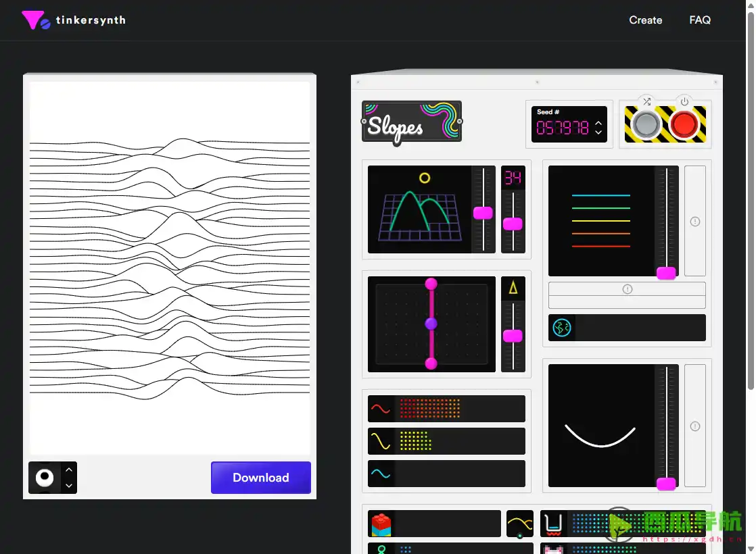
Task: Decrement the seed number with down arrow
Action: click(x=598, y=132)
